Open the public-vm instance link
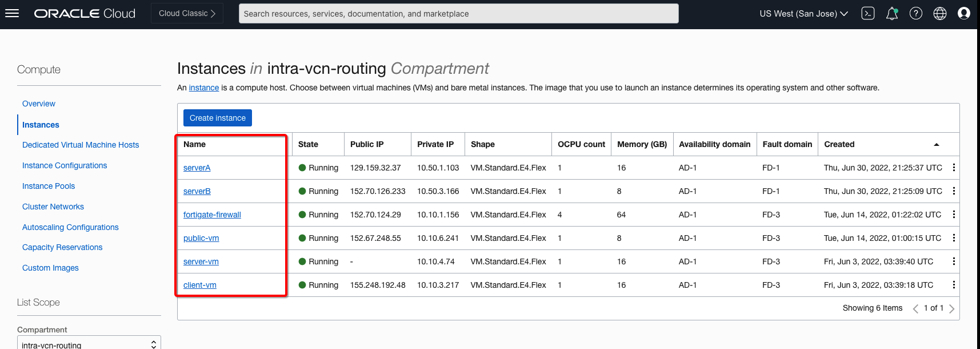Viewport: 980px width, 349px height. (201, 238)
